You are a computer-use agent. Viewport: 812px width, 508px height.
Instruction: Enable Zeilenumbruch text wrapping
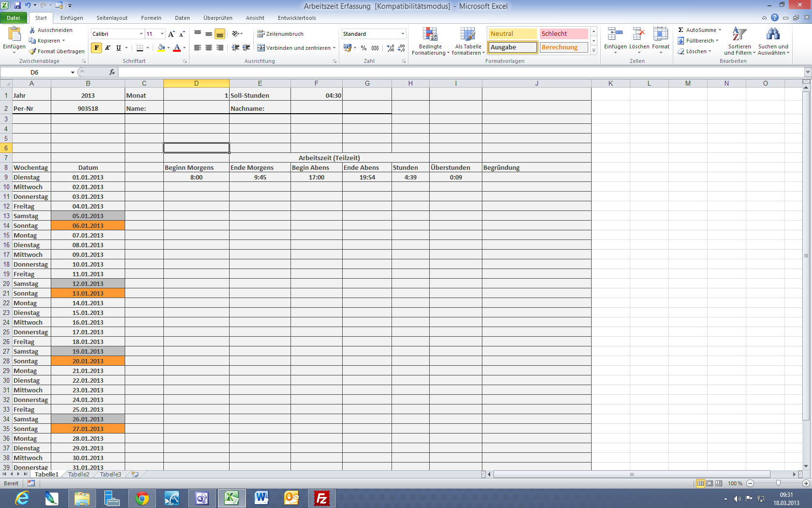(282, 34)
